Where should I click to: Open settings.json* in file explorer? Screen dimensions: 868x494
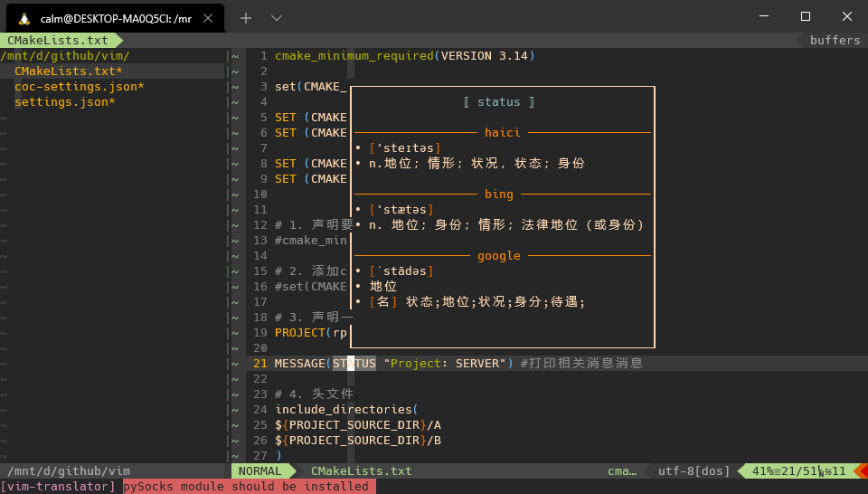[x=65, y=102]
